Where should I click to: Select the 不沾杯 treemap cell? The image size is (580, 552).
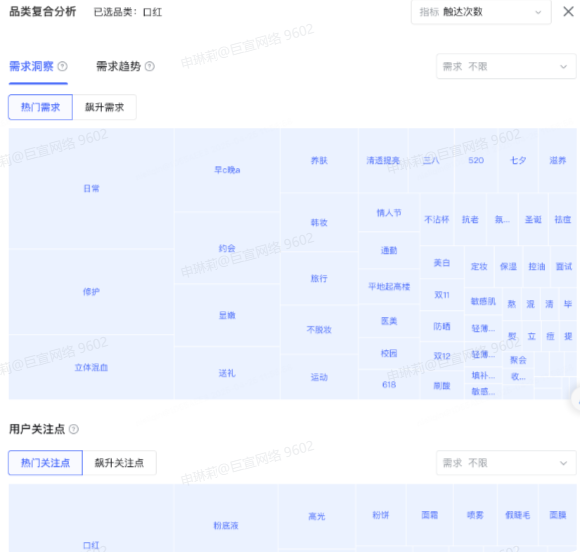(437, 220)
